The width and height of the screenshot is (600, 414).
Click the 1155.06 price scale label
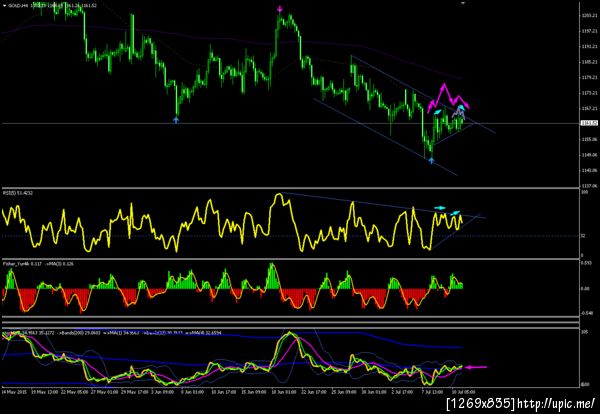coord(590,139)
